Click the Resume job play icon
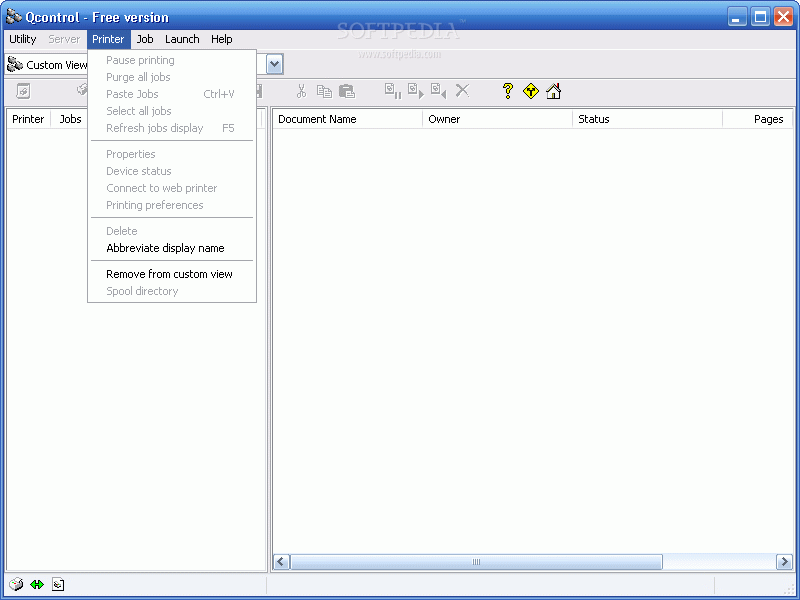The width and height of the screenshot is (800, 600). [416, 91]
